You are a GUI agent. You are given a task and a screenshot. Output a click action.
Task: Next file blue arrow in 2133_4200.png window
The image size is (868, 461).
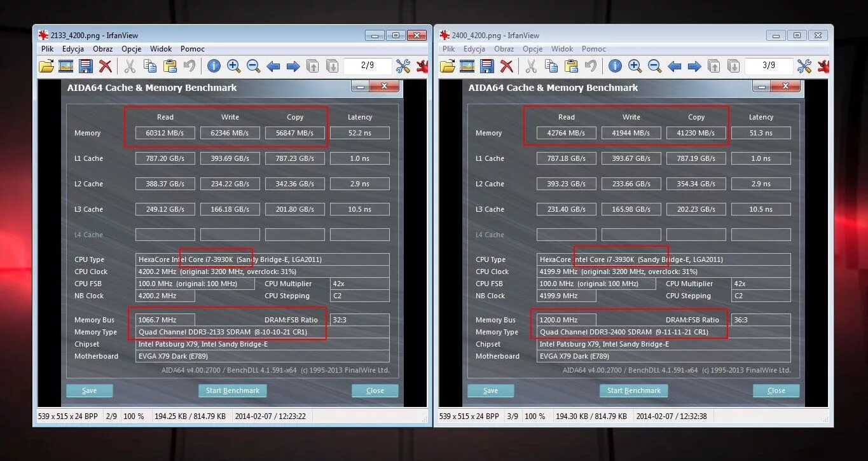click(293, 66)
